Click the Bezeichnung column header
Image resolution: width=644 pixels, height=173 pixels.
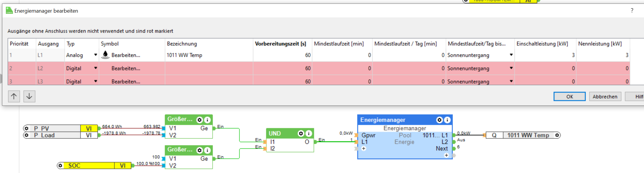click(182, 44)
